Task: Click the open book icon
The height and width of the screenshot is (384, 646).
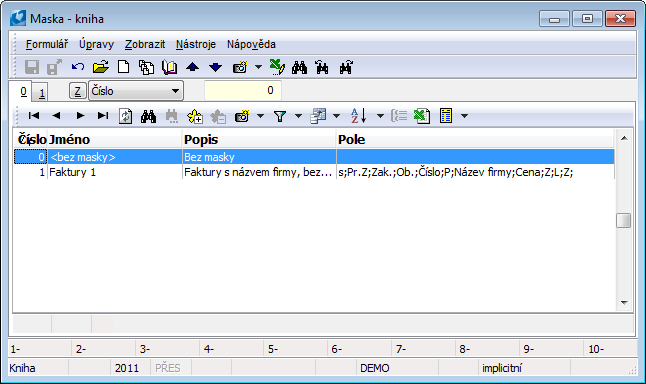Action: (x=169, y=67)
